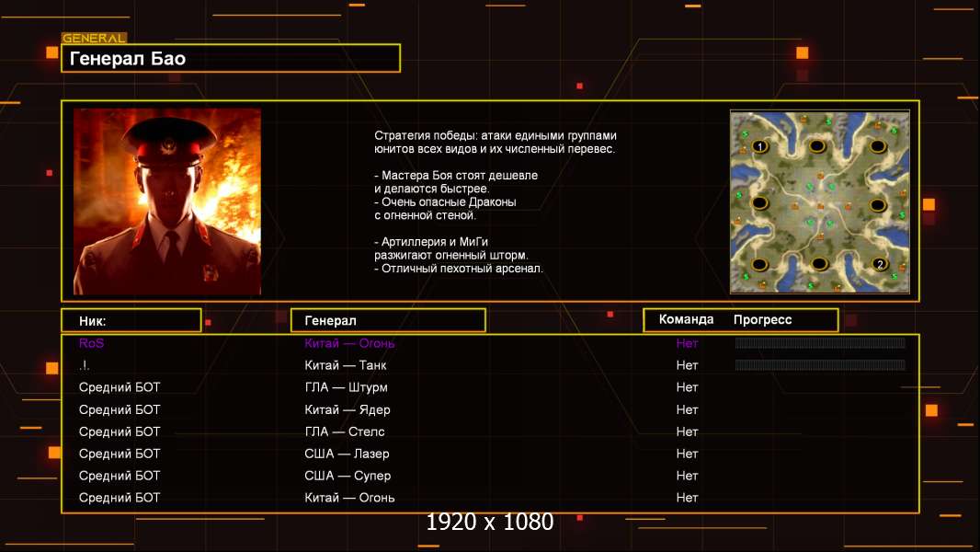The image size is (980, 552).
Task: Select the player name 'RoS'
Action: tap(91, 343)
